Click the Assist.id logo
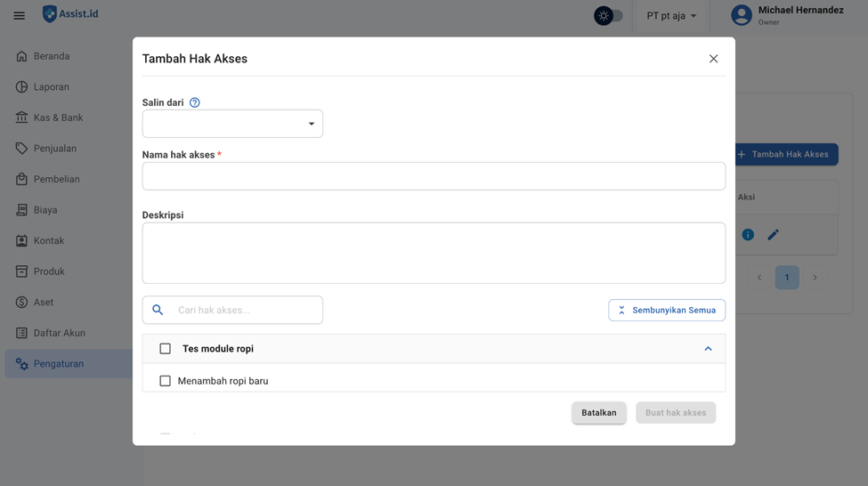The image size is (868, 486). (x=70, y=14)
